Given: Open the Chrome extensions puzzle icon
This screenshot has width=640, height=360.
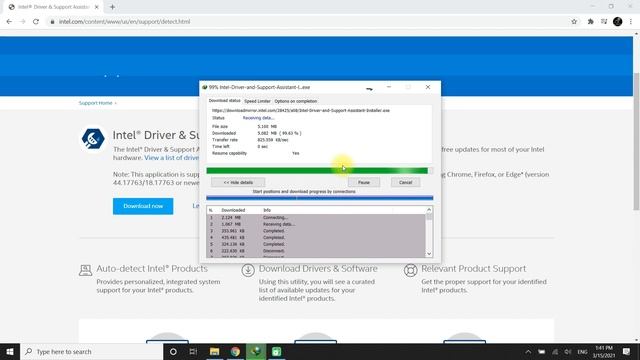Looking at the screenshot, I should coord(590,22).
